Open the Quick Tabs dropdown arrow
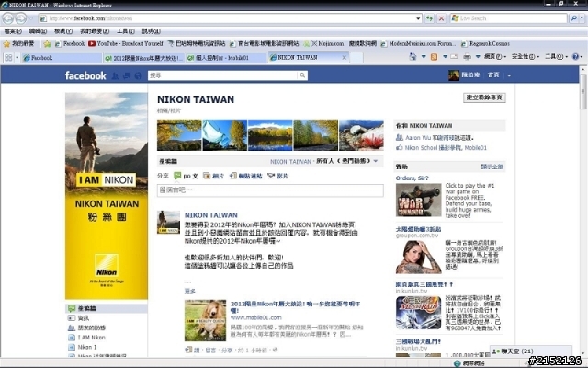Viewport: 588px width, 368px height. [17, 57]
